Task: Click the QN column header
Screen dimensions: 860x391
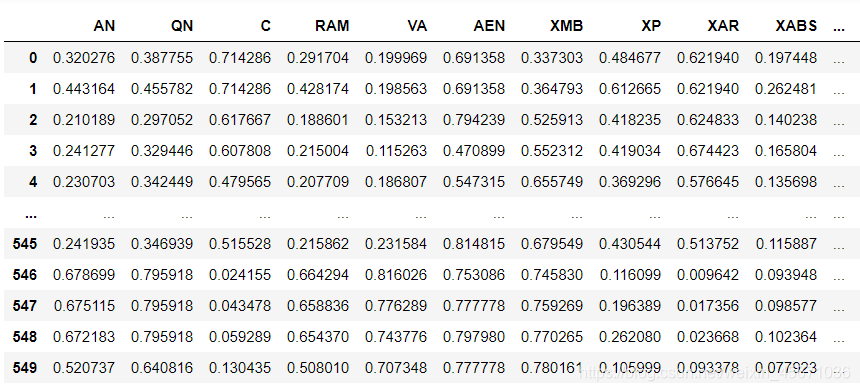Action: [x=182, y=26]
